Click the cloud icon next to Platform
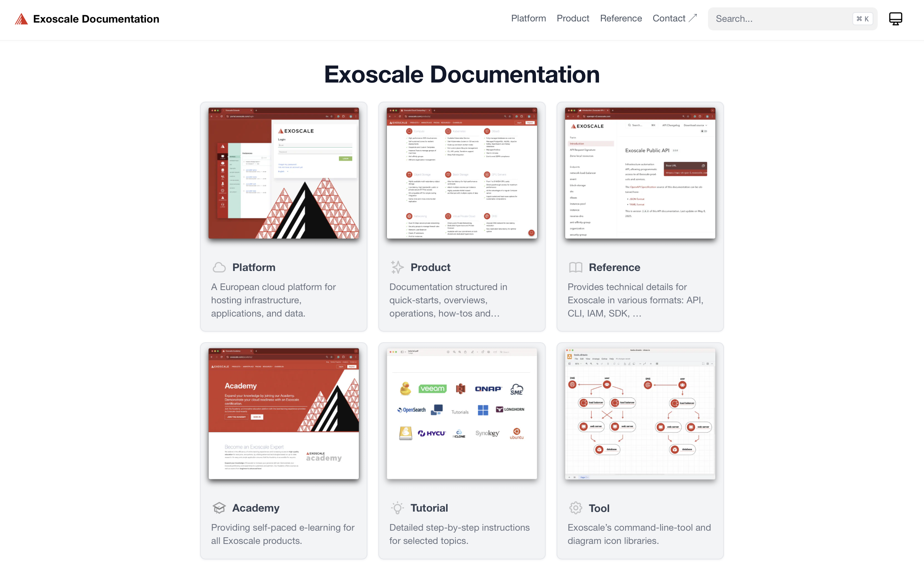The width and height of the screenshot is (924, 584). click(x=219, y=267)
